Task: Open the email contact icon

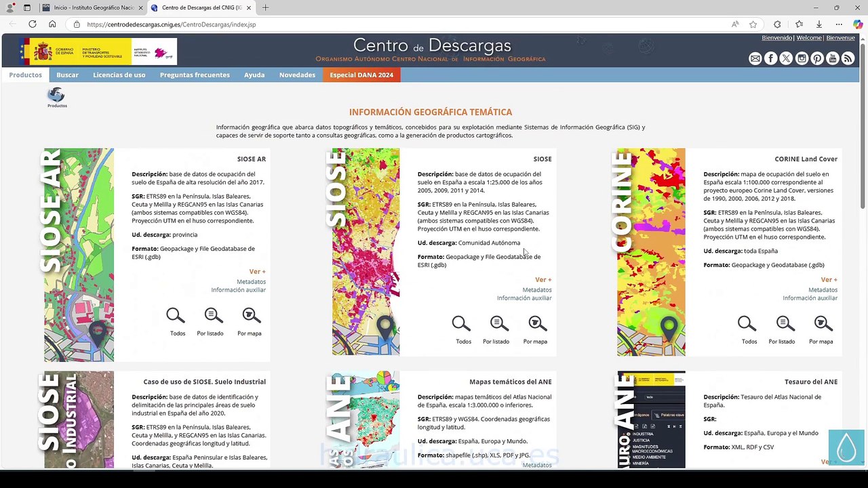Action: (755, 59)
